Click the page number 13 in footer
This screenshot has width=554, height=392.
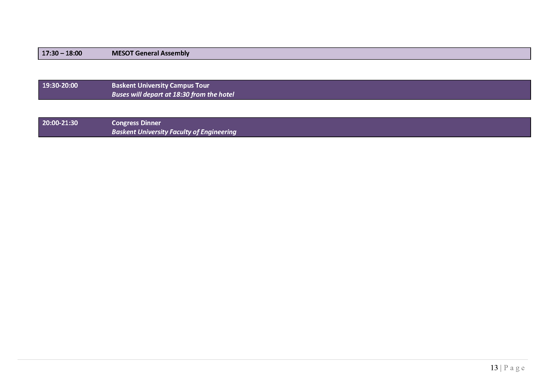pyautogui.click(x=494, y=368)
